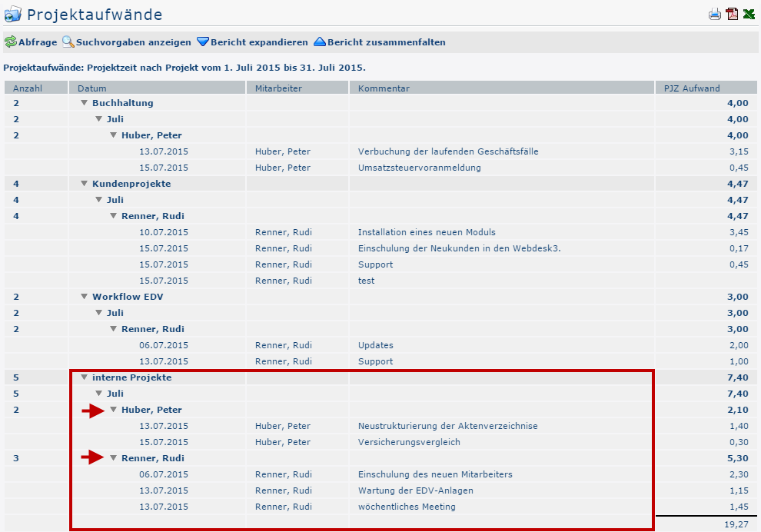Collapse the Workflow EDV project group

click(x=85, y=297)
